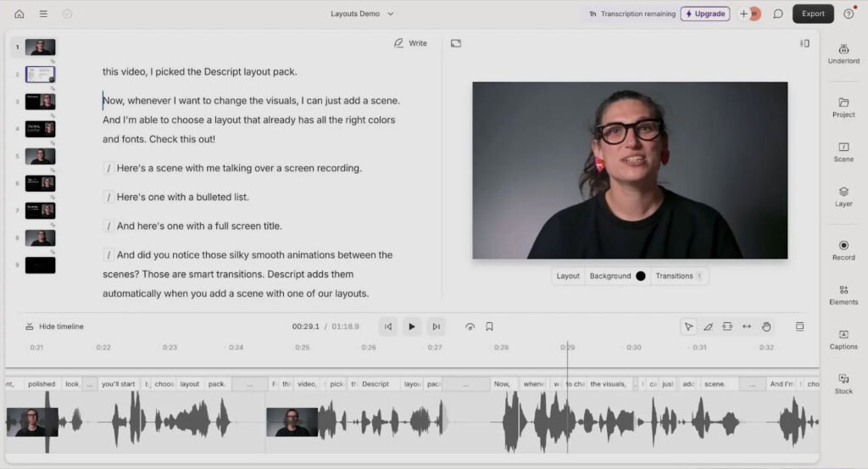Open the comments speech bubble icon
Screen dimensions: 868x469
coord(778,14)
